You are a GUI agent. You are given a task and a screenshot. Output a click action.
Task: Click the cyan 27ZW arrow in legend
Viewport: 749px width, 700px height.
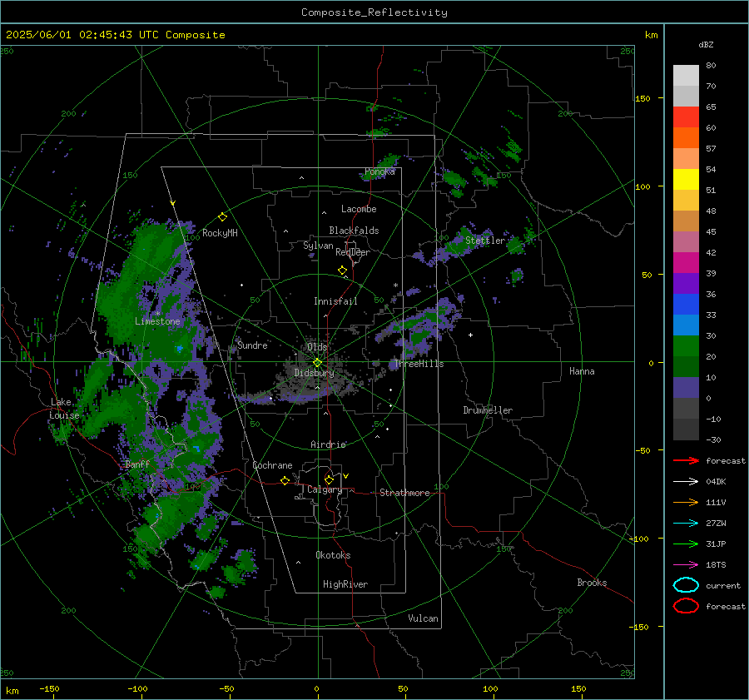686,524
